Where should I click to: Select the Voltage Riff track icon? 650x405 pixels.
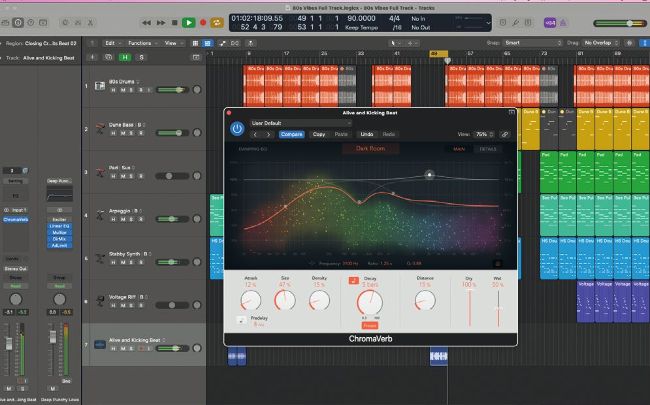coord(100,301)
